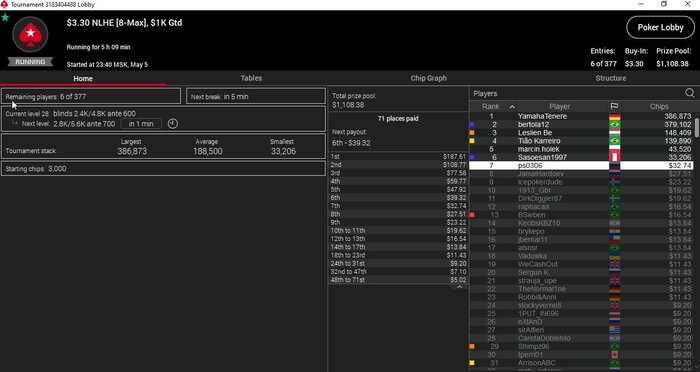Click the Brazil flag next to bertola12
Screen dimensions: 700x372
point(614,125)
